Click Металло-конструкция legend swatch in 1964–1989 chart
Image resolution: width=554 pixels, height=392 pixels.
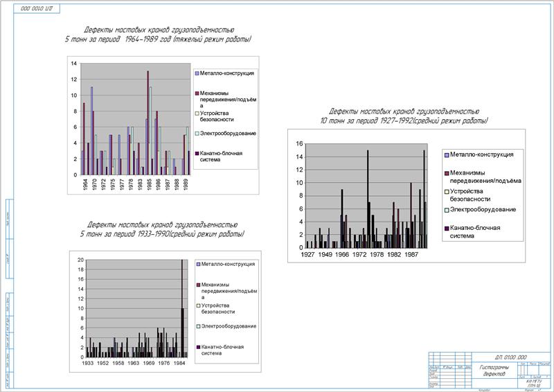pyautogui.click(x=197, y=73)
